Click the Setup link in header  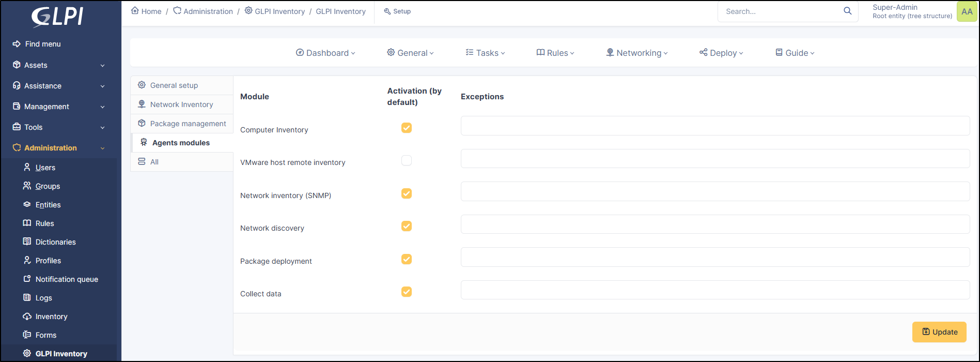(x=397, y=11)
